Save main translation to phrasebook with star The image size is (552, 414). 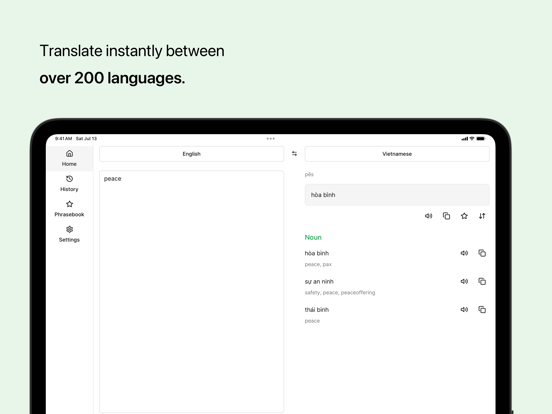464,216
